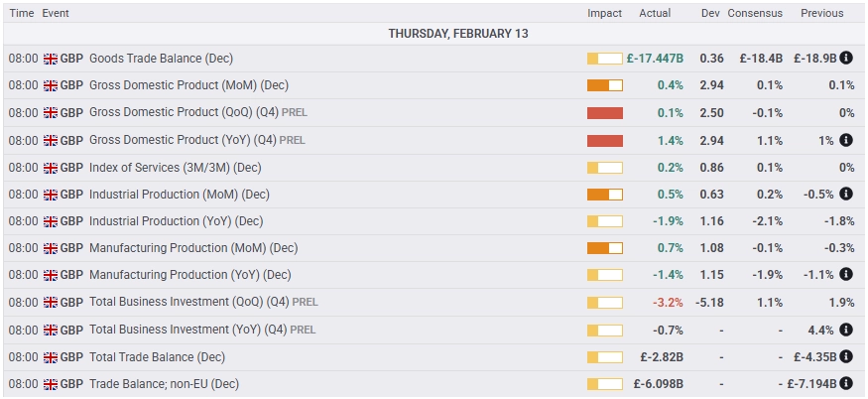Open Gross Domestic Product (MoM) (Dec) event

(x=188, y=85)
